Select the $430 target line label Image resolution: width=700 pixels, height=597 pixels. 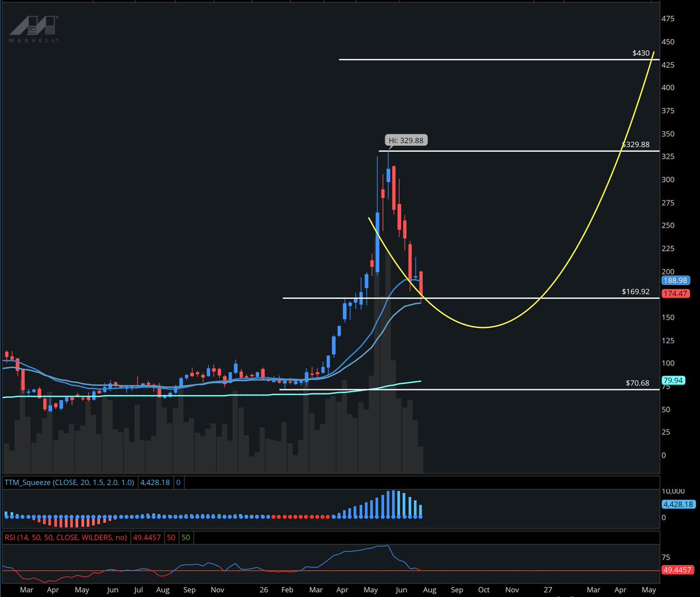pyautogui.click(x=641, y=53)
